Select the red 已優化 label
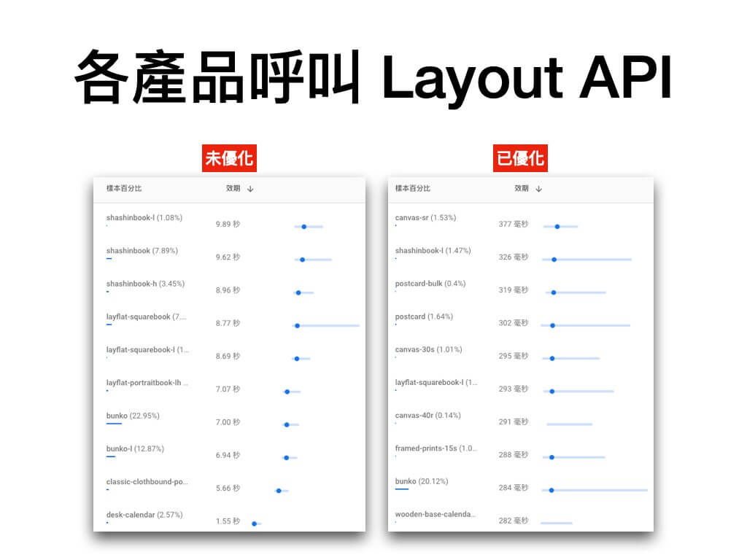The image size is (747, 560). pos(519,158)
